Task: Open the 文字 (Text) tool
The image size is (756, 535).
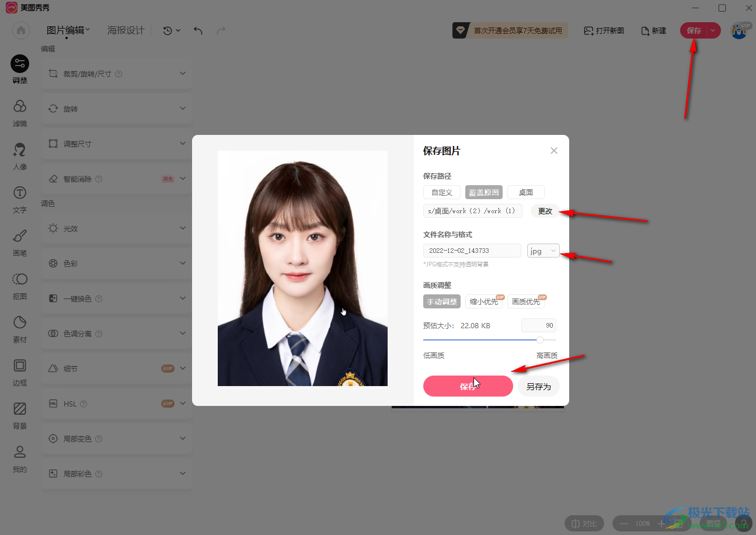Action: tap(20, 199)
